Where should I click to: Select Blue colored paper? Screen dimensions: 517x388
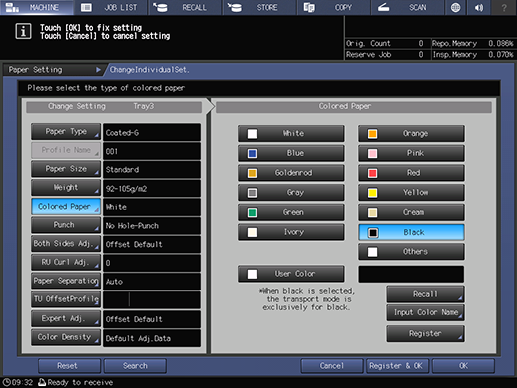click(x=291, y=153)
